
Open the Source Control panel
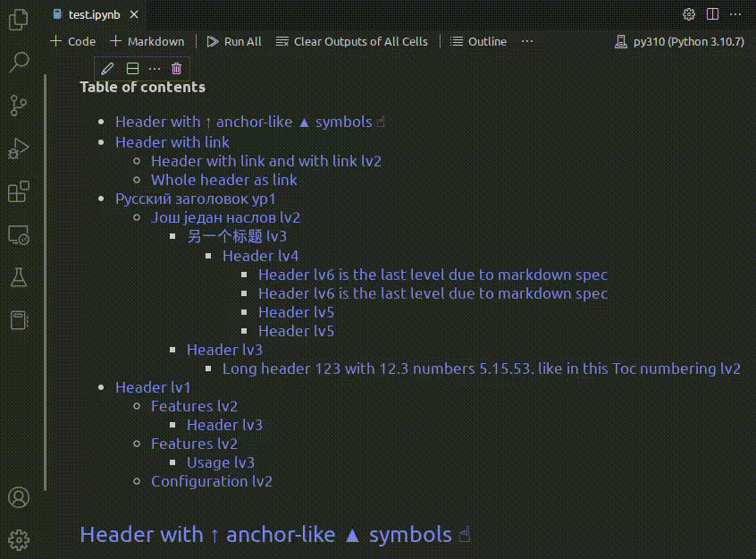(x=18, y=106)
